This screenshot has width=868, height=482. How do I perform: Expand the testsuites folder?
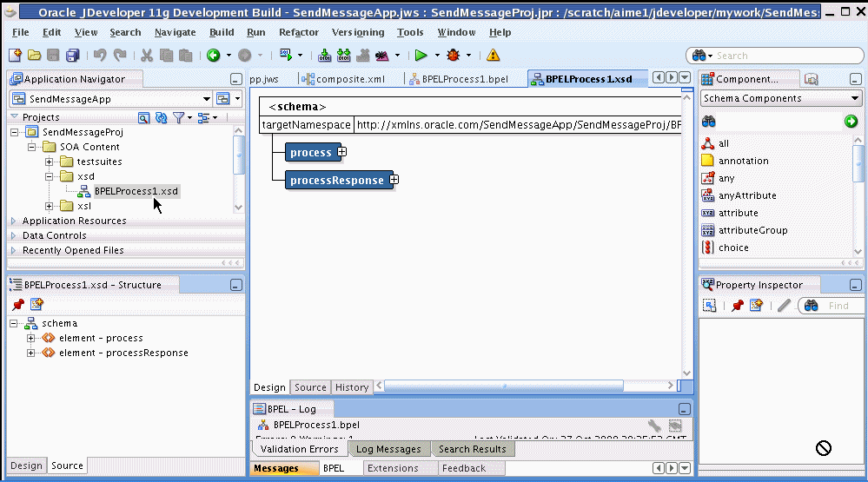point(50,162)
